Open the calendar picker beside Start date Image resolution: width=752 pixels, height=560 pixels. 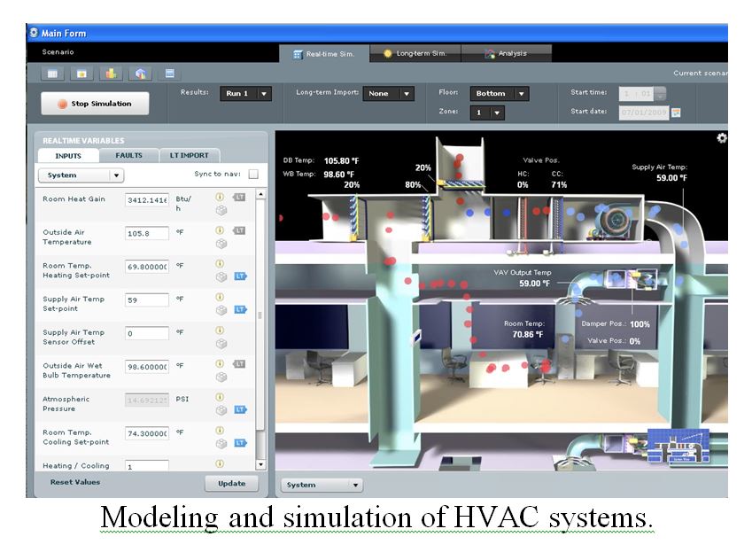tap(676, 113)
